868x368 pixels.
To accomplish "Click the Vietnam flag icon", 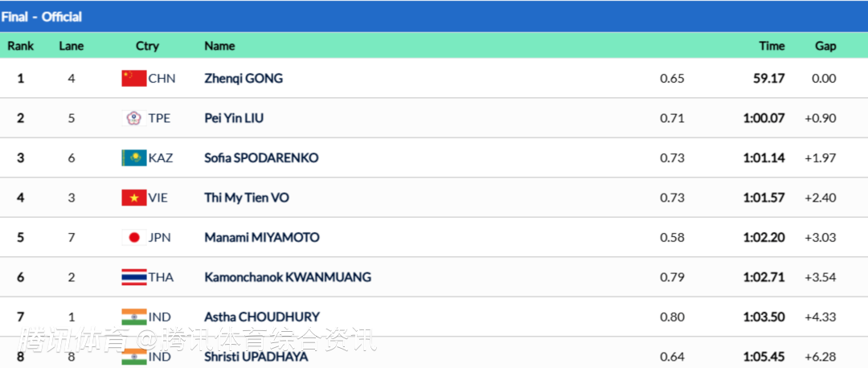I will pos(133,198).
